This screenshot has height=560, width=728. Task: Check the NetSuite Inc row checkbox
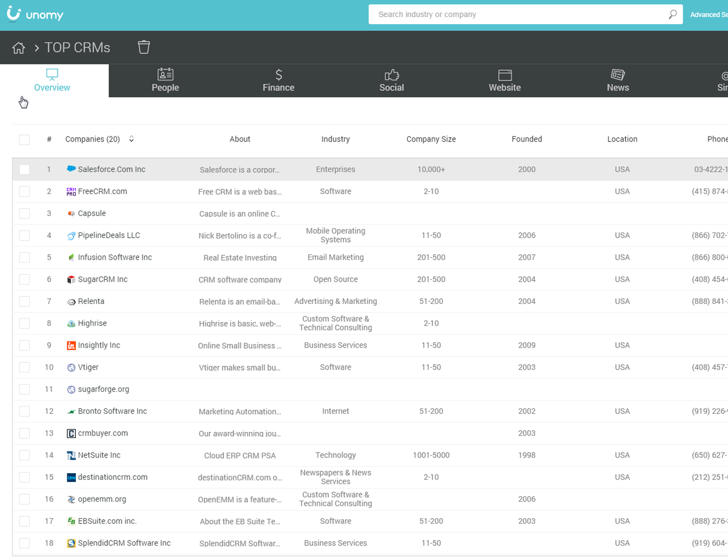(x=24, y=455)
